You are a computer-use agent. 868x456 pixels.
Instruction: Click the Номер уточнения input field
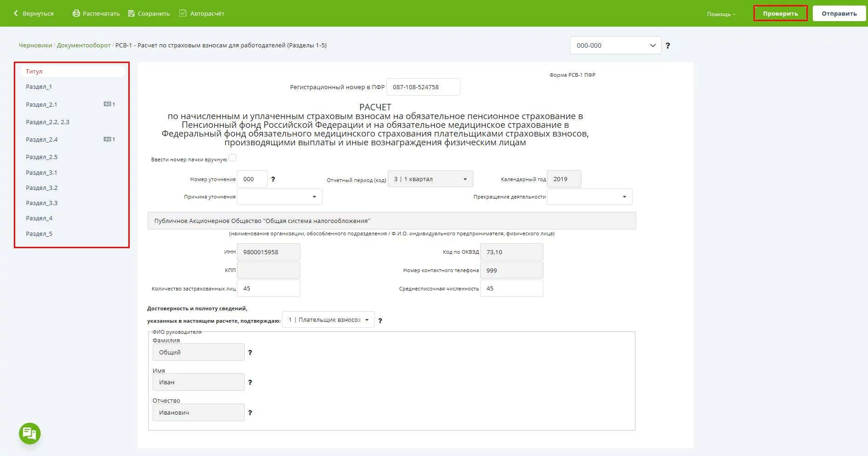click(252, 179)
